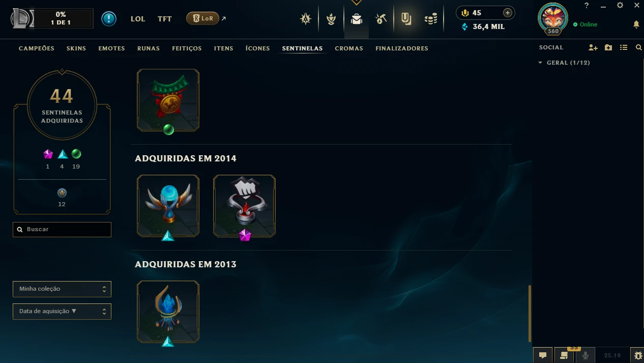Click the ward list vertical scrollbar

[530, 313]
